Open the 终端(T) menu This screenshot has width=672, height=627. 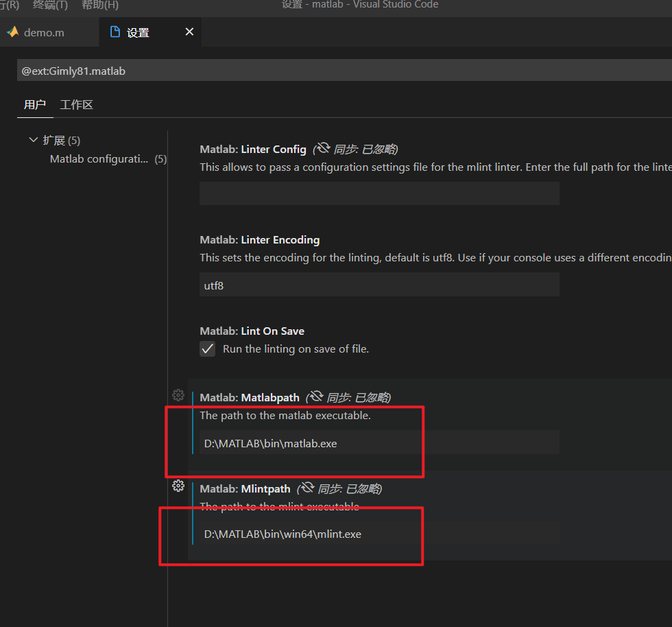pyautogui.click(x=50, y=5)
